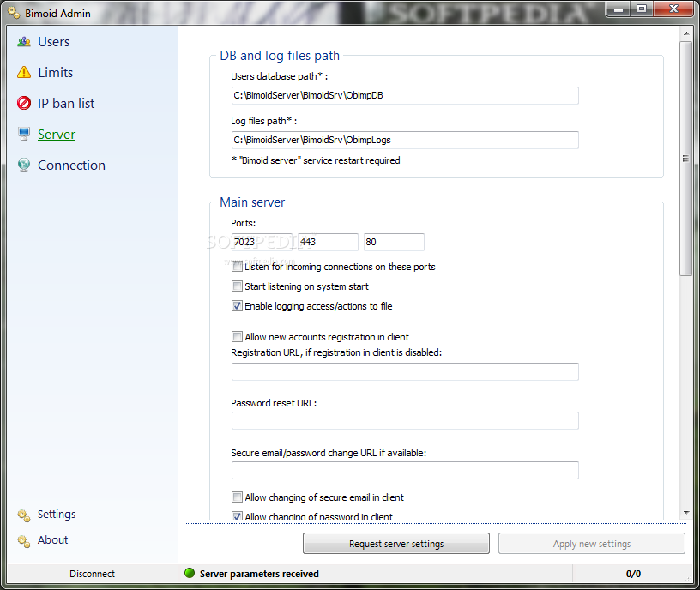The height and width of the screenshot is (590, 700).
Task: Maximize the Bimoid Admin window
Action: (x=642, y=9)
